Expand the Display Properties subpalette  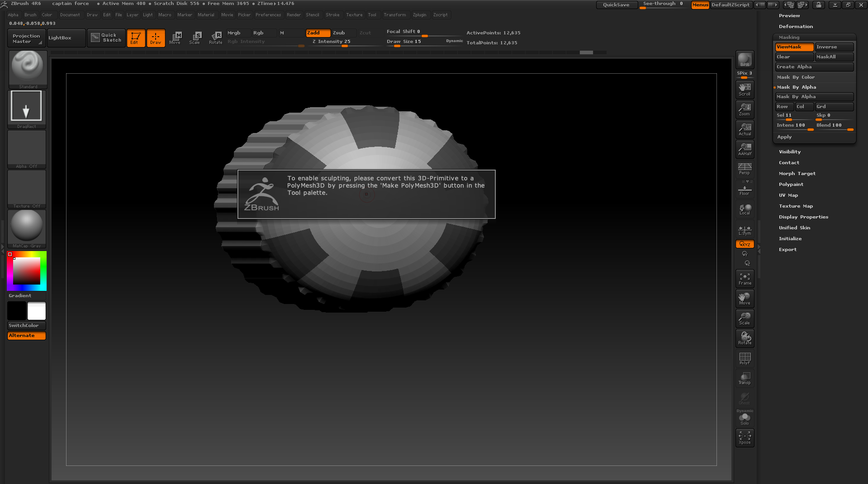point(803,217)
